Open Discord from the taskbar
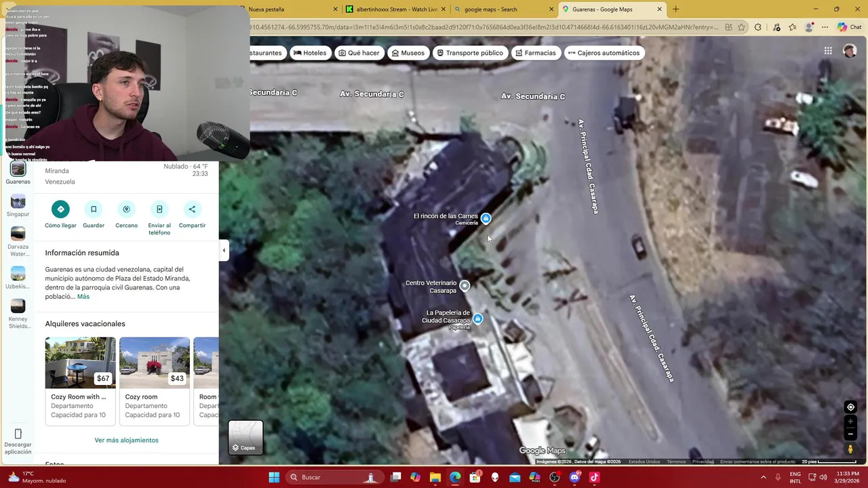 (574, 477)
